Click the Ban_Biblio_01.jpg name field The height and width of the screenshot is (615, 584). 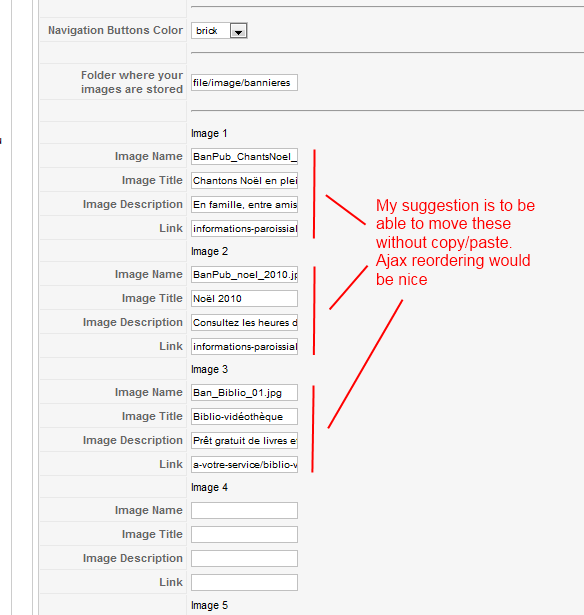tap(244, 393)
